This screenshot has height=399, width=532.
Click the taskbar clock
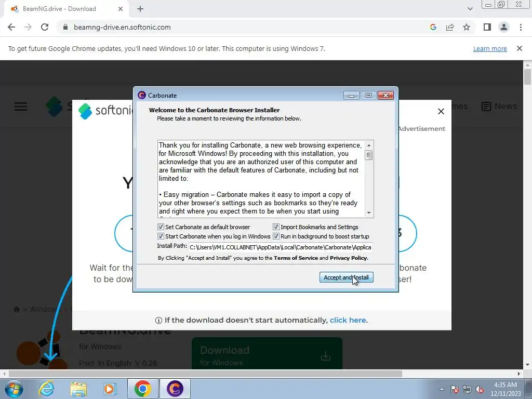point(505,389)
